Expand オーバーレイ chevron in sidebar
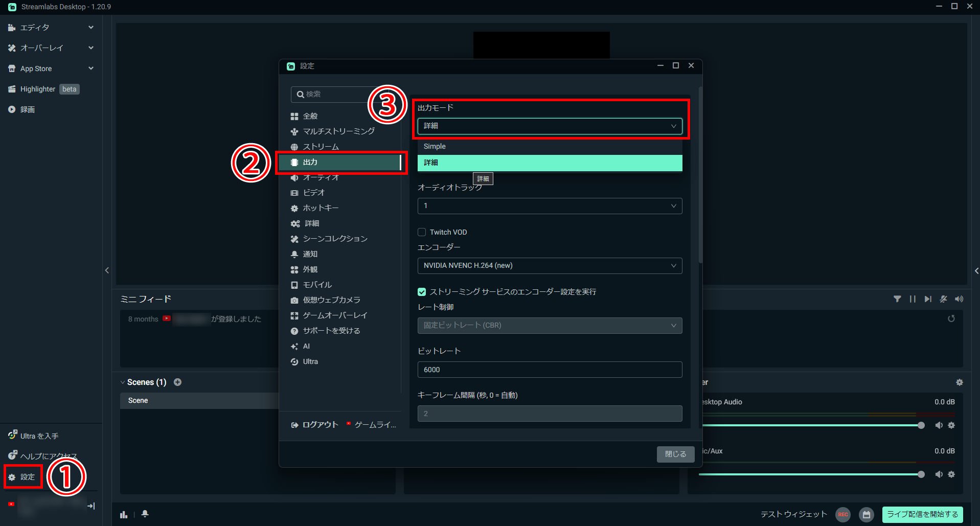 click(x=91, y=48)
